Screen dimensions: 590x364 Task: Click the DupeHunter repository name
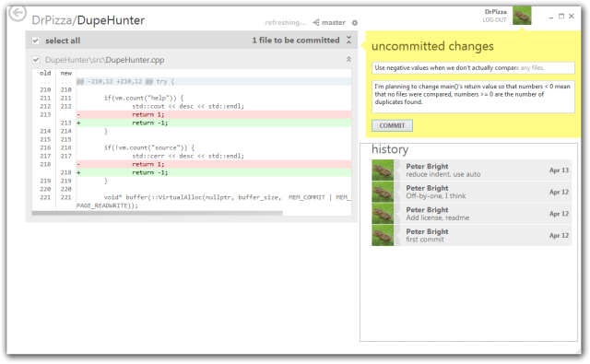(x=111, y=20)
